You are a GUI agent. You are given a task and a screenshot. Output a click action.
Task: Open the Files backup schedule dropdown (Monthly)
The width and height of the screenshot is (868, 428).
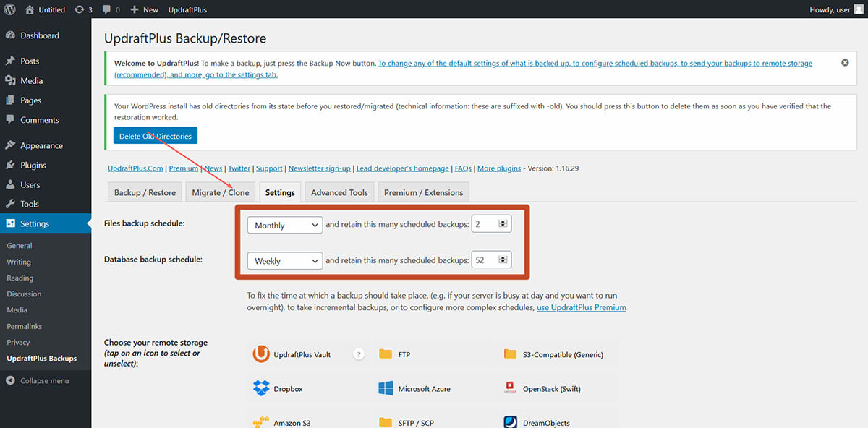tap(284, 225)
